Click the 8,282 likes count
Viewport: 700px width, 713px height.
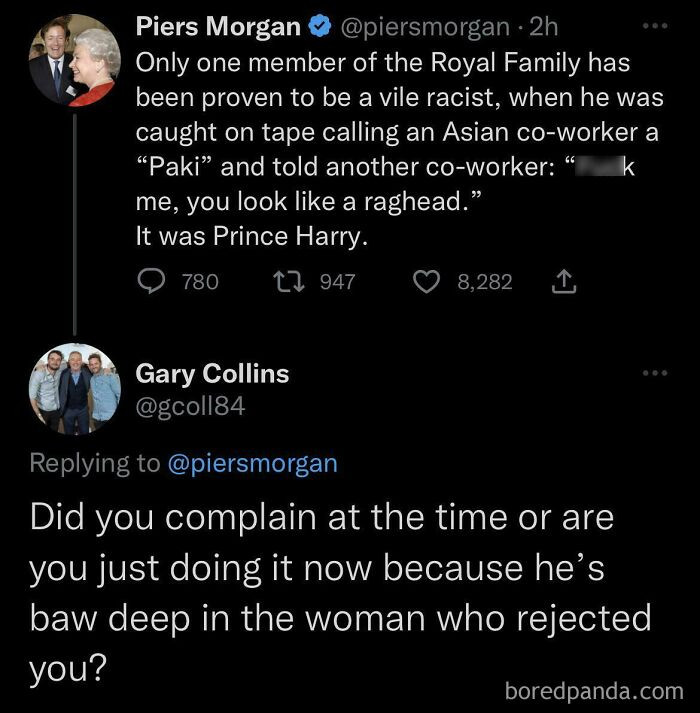coord(485,282)
